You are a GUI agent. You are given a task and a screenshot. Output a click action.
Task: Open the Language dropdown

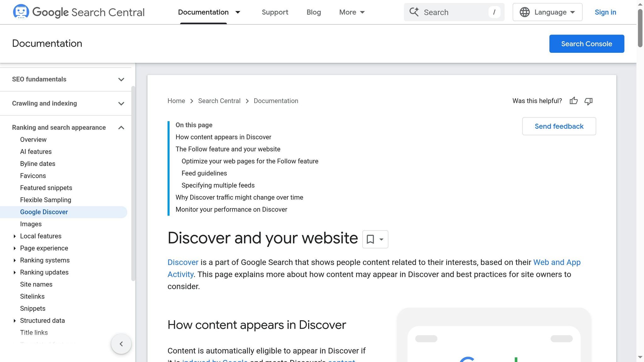[547, 12]
